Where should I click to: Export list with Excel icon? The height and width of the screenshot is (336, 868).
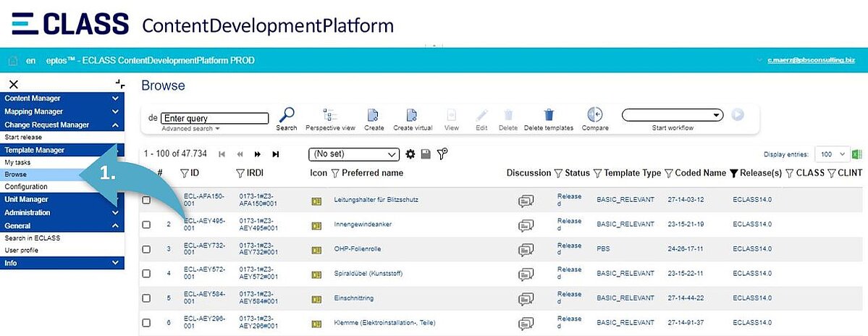coord(858,154)
